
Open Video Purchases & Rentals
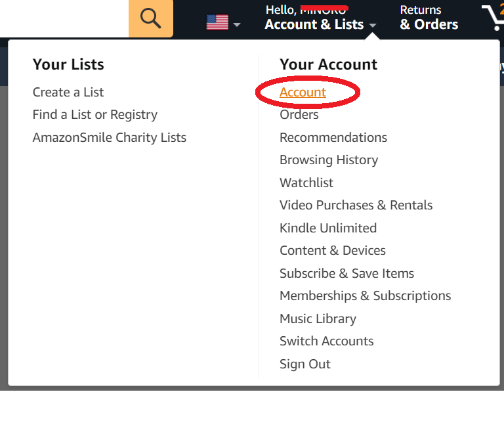pos(356,205)
